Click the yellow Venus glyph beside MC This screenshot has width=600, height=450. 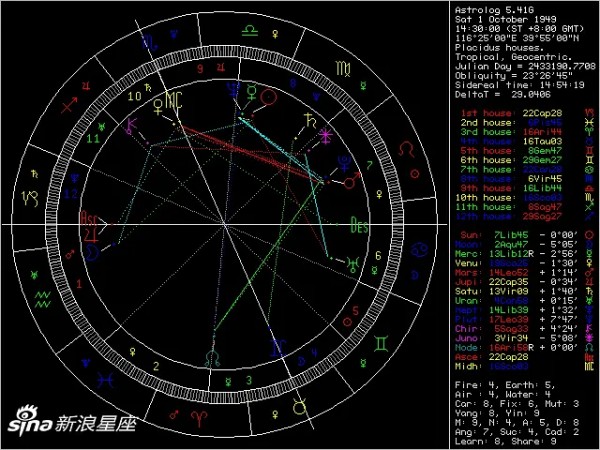tap(158, 107)
